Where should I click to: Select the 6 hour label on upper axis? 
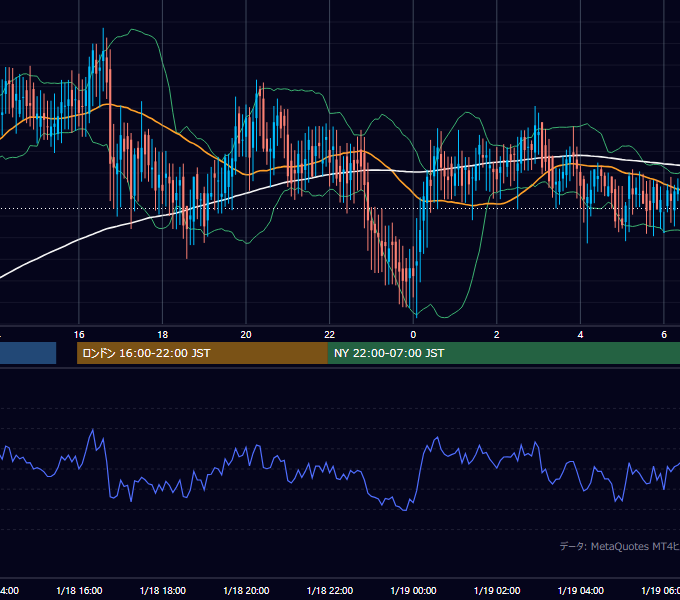coord(664,335)
